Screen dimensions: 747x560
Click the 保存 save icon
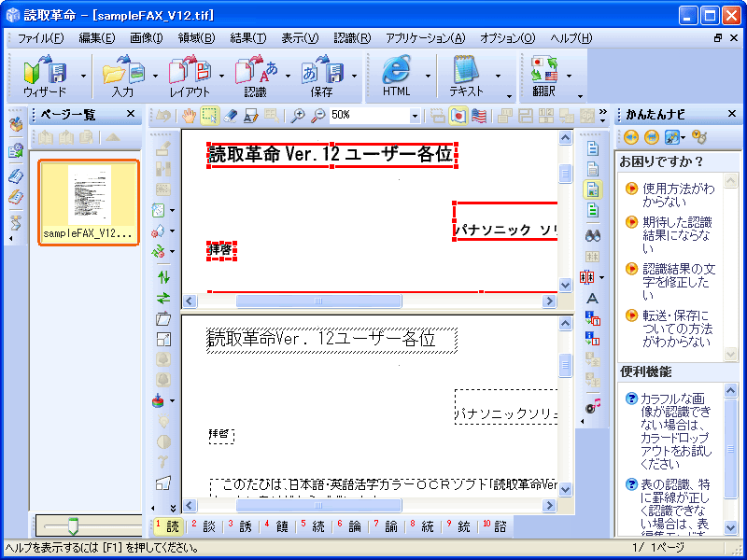pyautogui.click(x=322, y=76)
